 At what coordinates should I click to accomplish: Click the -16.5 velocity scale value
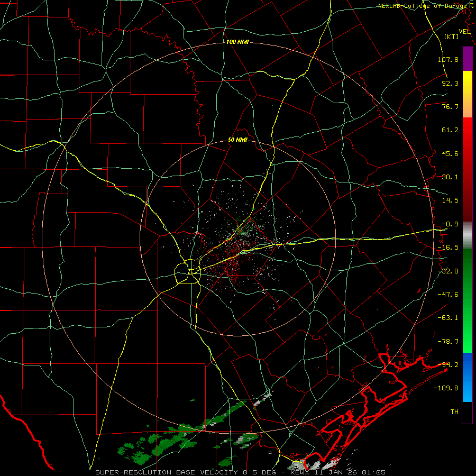pos(448,248)
